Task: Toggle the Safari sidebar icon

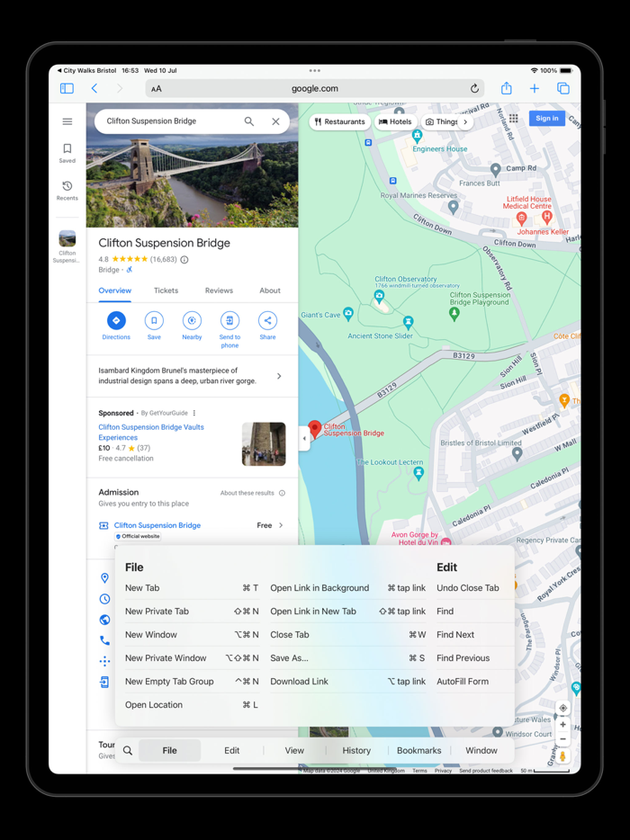Action: point(67,88)
